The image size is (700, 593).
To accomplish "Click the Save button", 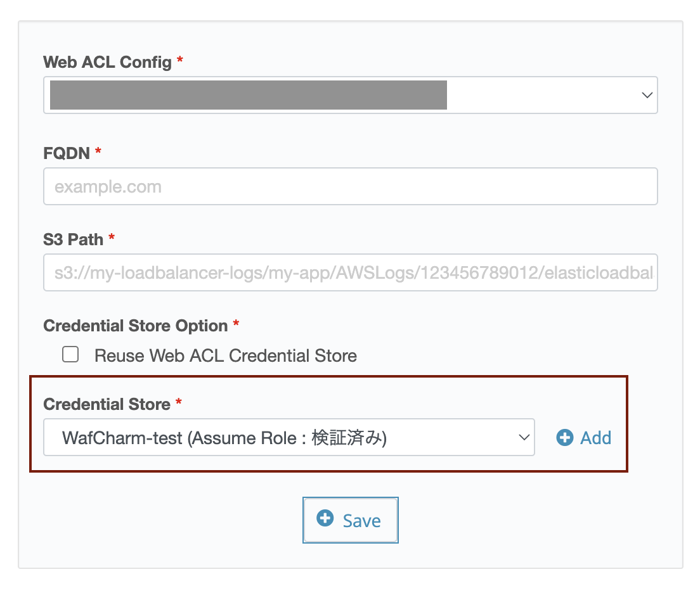I will pos(351,520).
